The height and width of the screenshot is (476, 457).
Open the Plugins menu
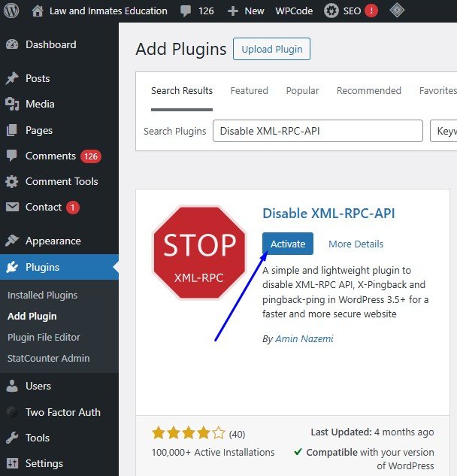click(x=43, y=267)
